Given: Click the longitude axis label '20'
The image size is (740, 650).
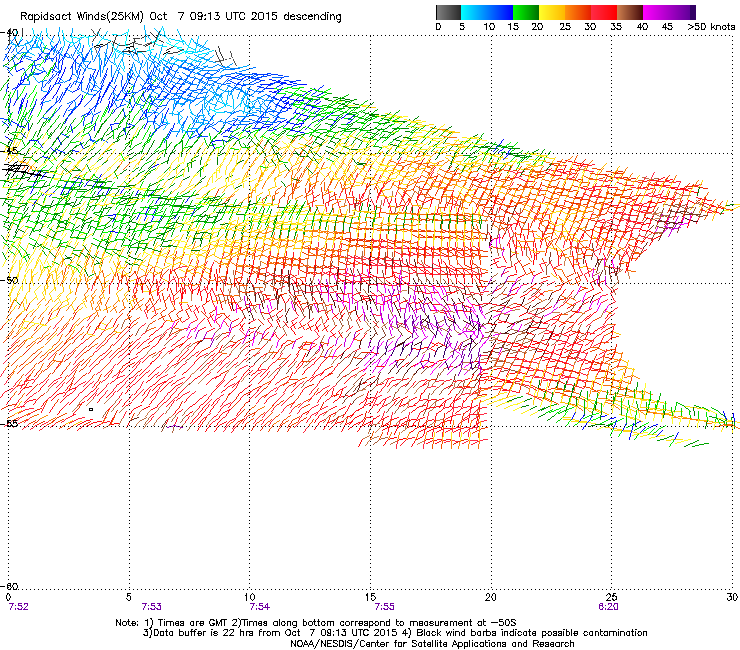Looking at the screenshot, I should pos(491,597).
